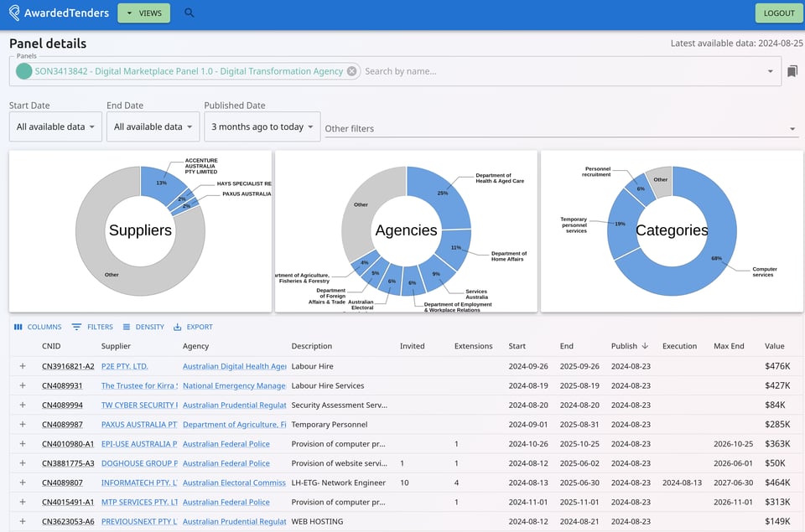The image size is (805, 532).
Task: Open the Views menu
Action: [x=143, y=13]
